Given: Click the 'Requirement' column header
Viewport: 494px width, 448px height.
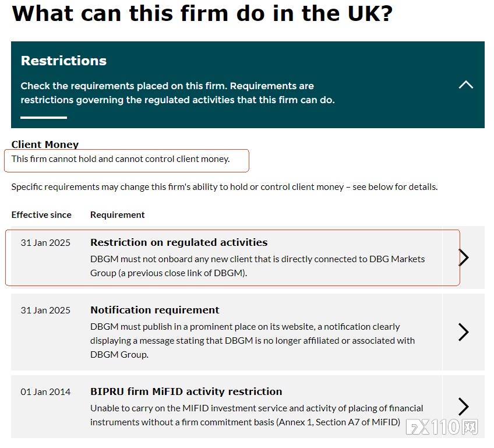Looking at the screenshot, I should 118,215.
